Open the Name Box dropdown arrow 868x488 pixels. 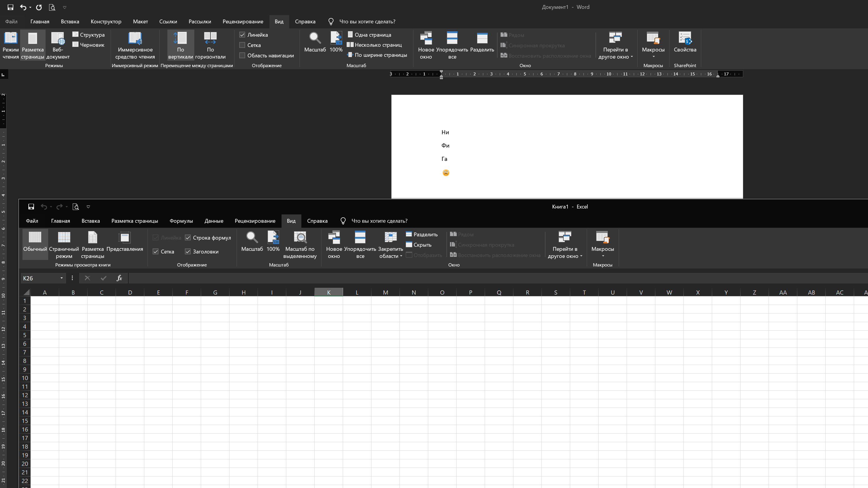pos(62,278)
